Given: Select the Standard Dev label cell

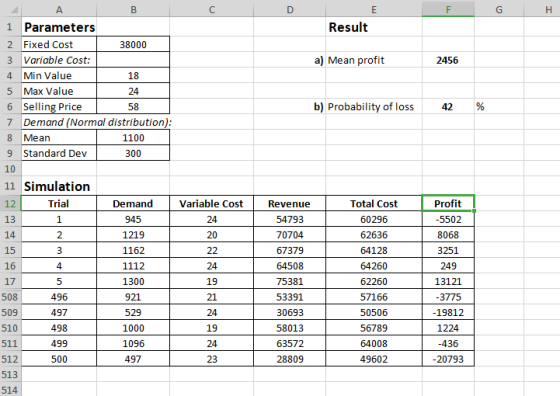Looking at the screenshot, I should [x=59, y=153].
